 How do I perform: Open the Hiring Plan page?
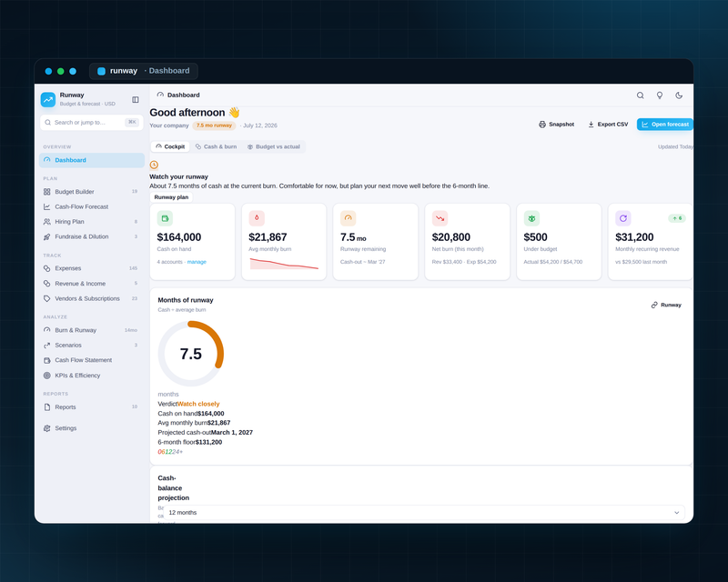(x=92, y=222)
